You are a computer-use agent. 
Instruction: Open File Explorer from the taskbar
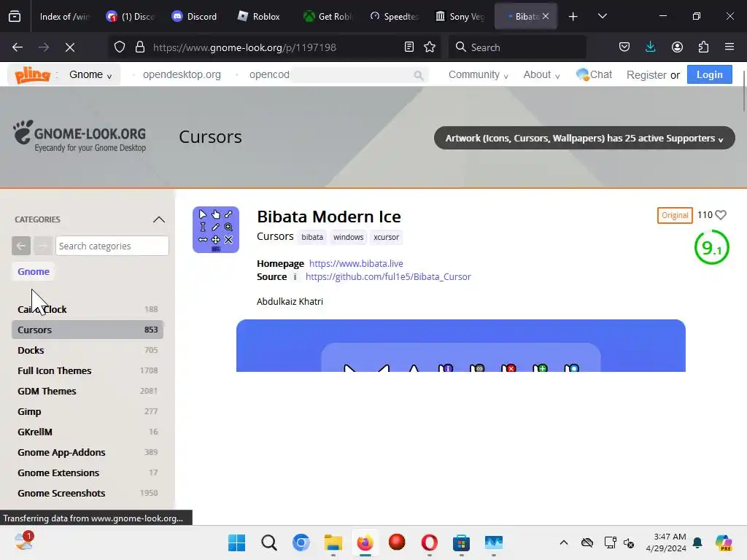[333, 542]
